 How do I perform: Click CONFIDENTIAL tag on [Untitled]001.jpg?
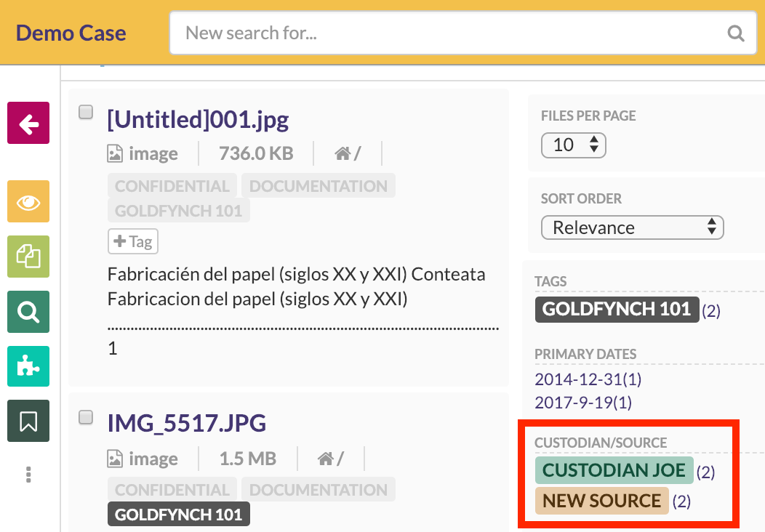tap(172, 186)
